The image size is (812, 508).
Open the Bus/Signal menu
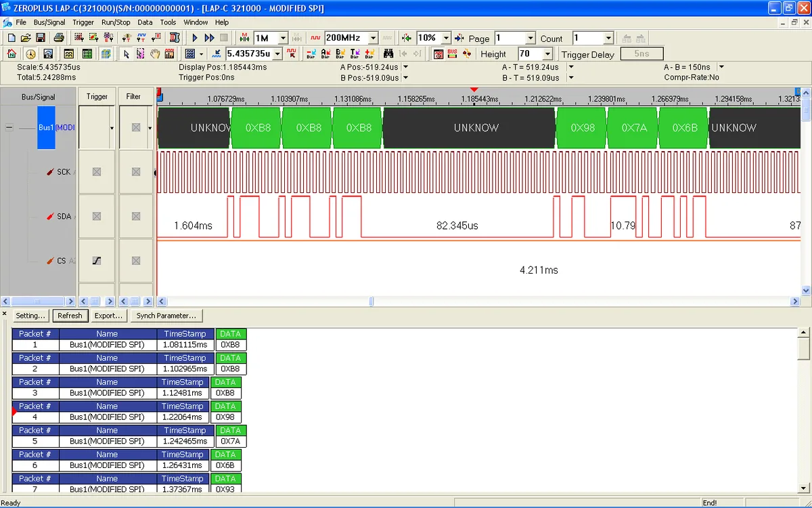pos(50,22)
